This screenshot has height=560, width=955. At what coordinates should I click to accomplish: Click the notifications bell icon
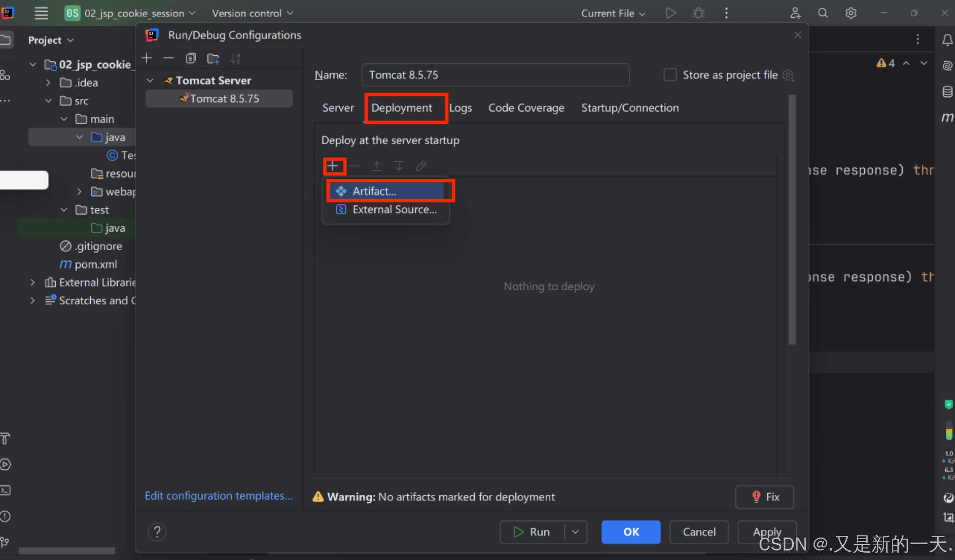point(947,40)
